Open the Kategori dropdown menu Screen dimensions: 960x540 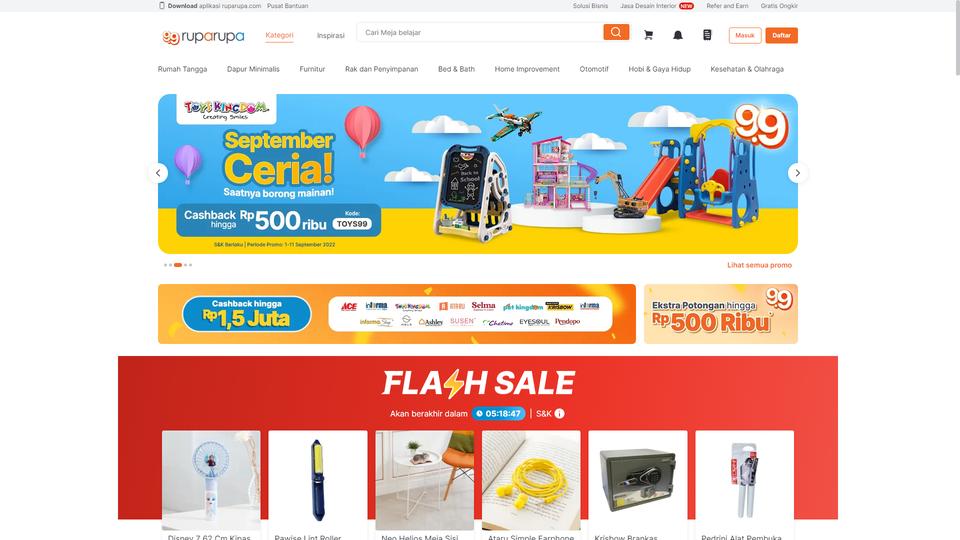[279, 36]
